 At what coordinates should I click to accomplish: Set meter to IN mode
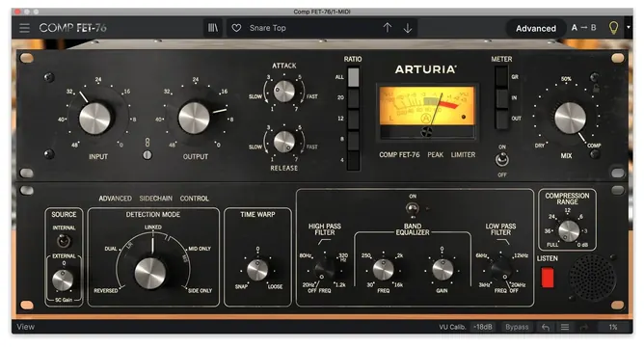tap(501, 98)
